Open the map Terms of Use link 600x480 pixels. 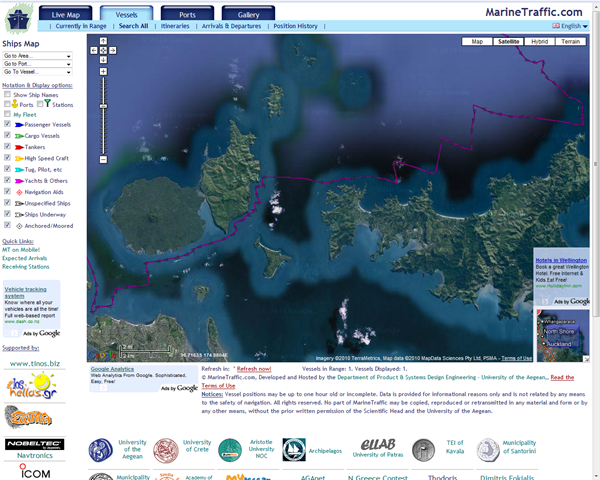[517, 358]
